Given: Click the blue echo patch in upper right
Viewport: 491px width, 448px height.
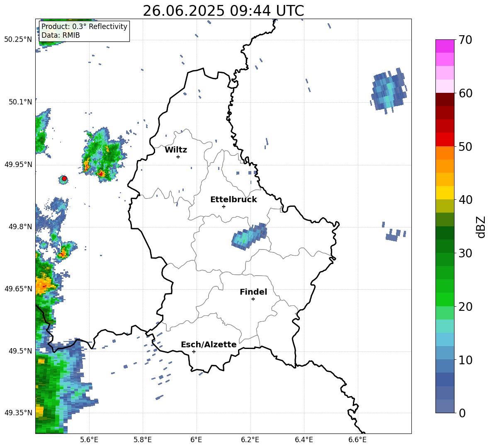Looking at the screenshot, I should tap(389, 90).
